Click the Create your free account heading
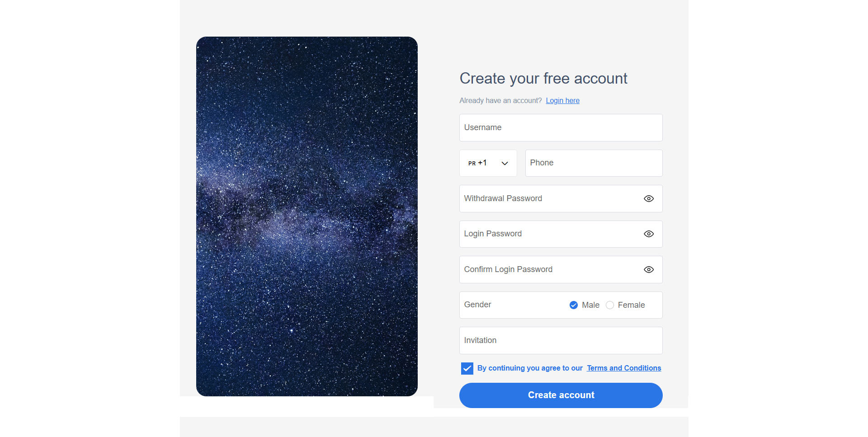868x437 pixels. pyautogui.click(x=543, y=79)
